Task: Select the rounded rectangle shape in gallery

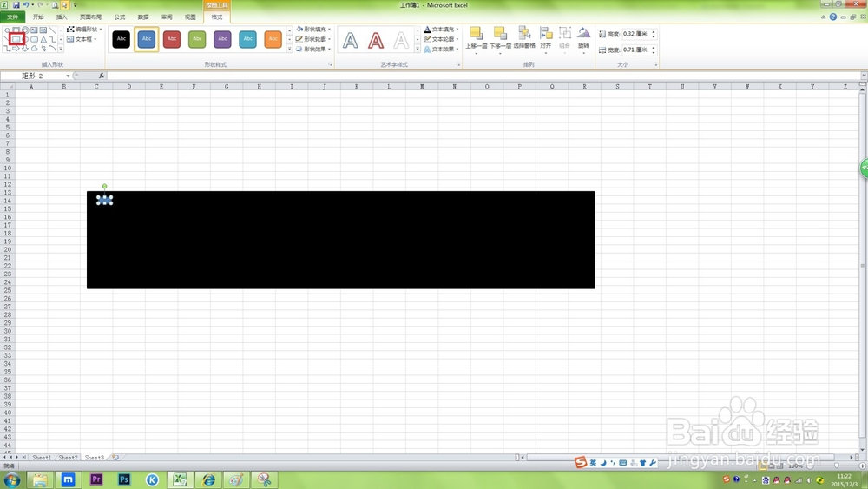Action: [35, 39]
